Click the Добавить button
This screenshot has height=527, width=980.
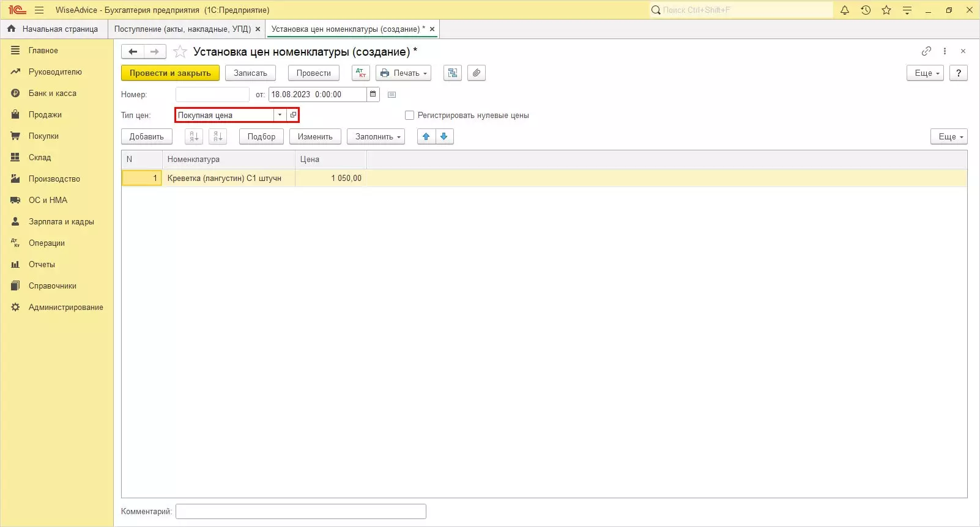[147, 137]
